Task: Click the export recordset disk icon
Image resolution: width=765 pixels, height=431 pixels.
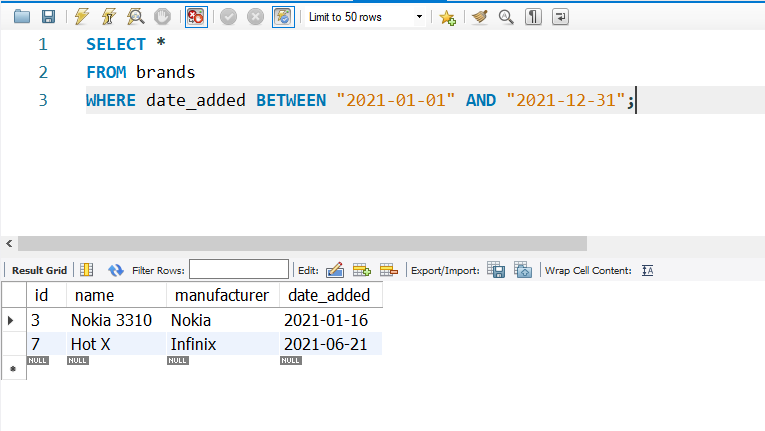Action: (495, 270)
